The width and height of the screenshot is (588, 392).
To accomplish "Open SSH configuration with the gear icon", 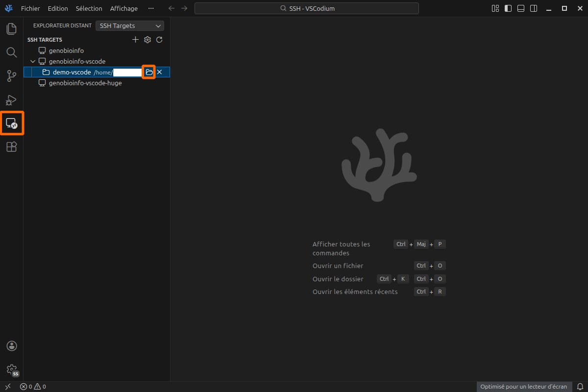I will click(x=147, y=40).
